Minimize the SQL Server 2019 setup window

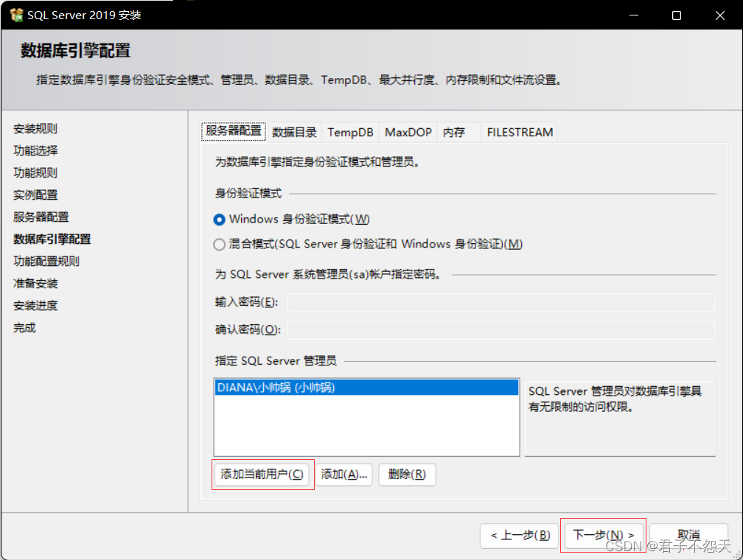coord(634,15)
